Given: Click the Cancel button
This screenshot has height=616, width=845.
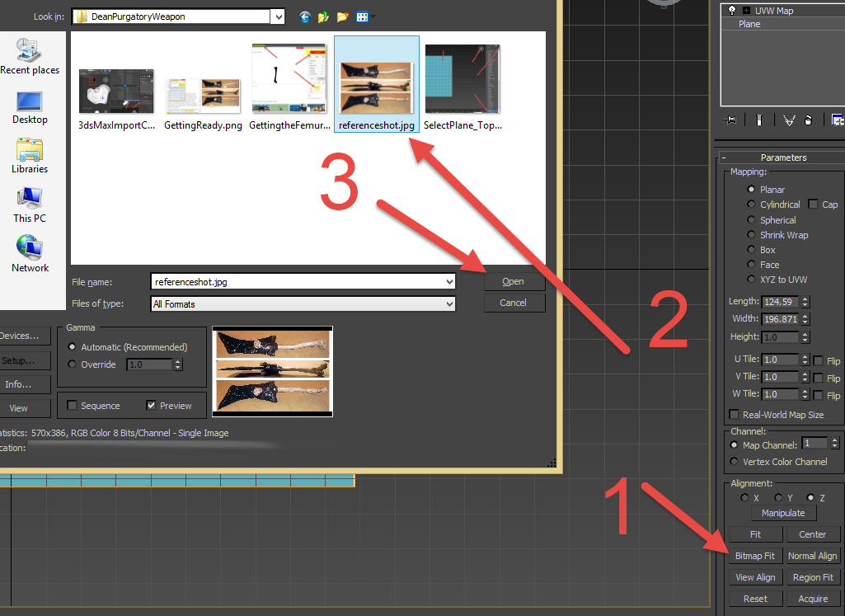Looking at the screenshot, I should 514,303.
